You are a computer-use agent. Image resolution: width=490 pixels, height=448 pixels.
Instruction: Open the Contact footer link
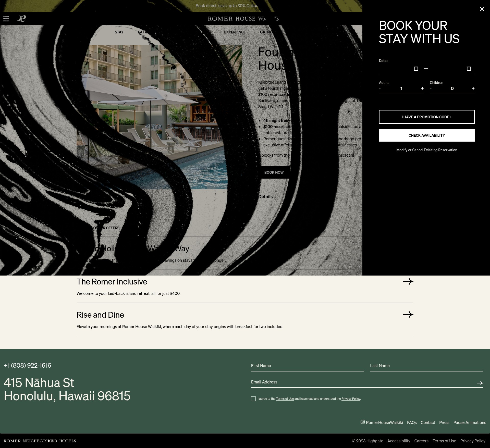pos(428,422)
